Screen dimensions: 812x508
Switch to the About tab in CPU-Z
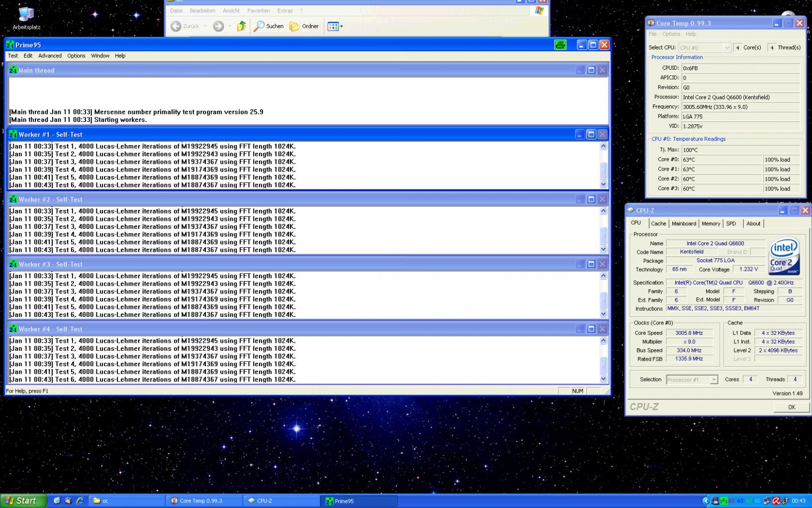pos(753,223)
